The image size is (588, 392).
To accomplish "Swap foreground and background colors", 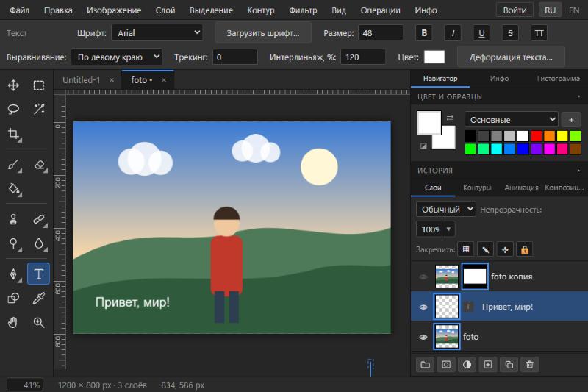I will point(450,118).
